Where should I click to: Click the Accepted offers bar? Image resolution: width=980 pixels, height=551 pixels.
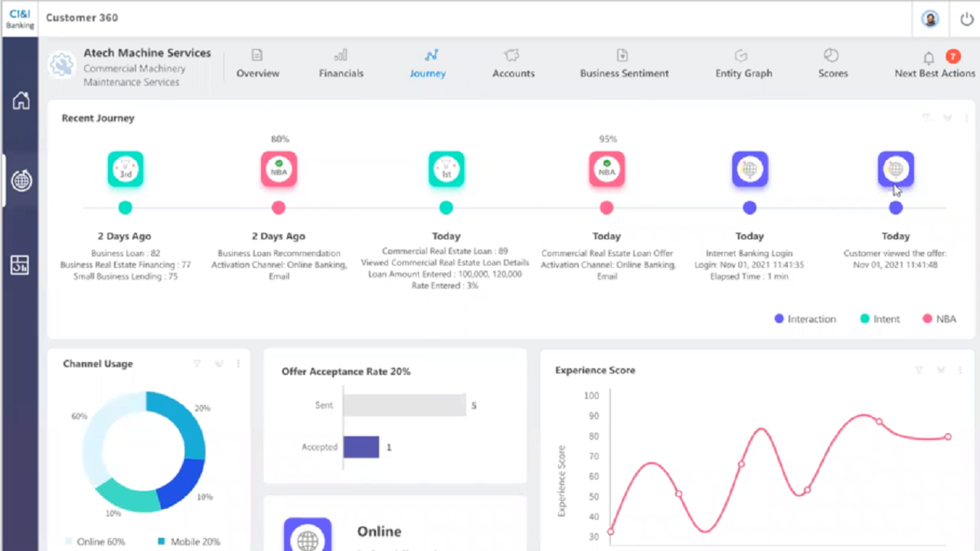pos(361,447)
